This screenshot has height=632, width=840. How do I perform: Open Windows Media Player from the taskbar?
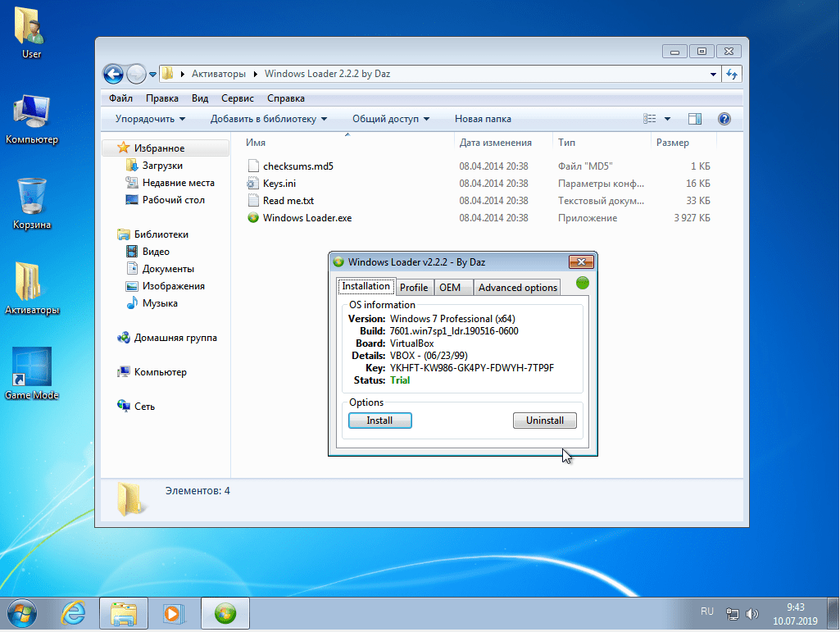[174, 612]
